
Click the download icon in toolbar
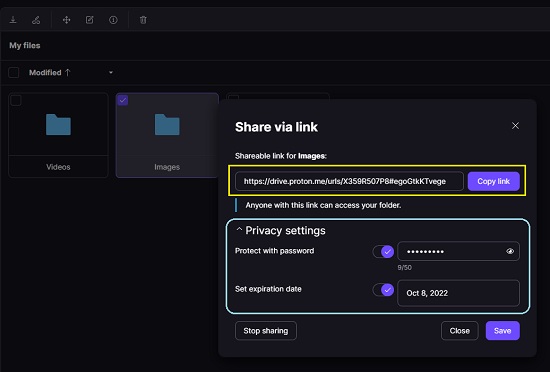(13, 20)
